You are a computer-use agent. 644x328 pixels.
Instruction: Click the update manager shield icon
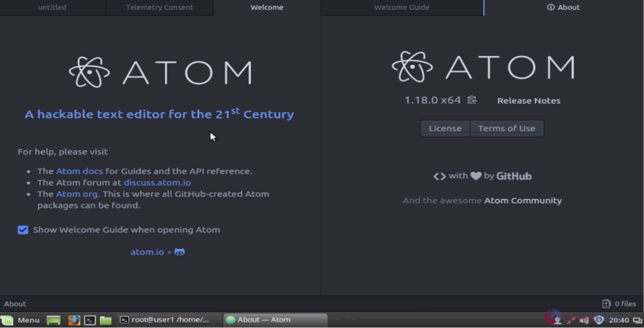click(x=599, y=320)
